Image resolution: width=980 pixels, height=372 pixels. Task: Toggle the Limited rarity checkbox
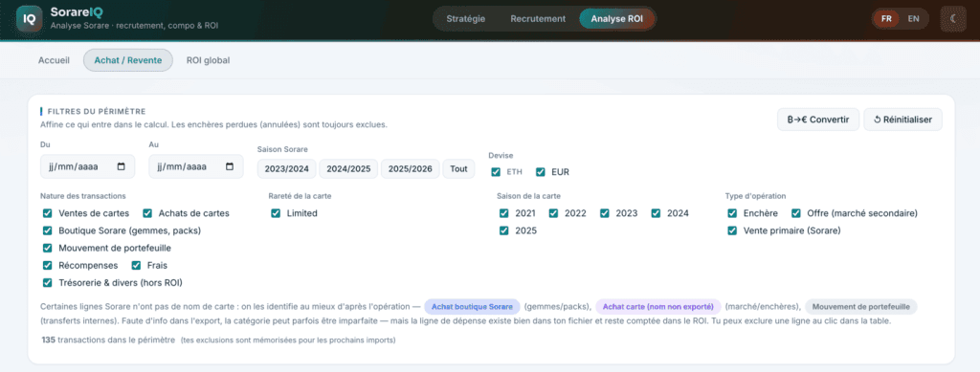[x=276, y=213]
